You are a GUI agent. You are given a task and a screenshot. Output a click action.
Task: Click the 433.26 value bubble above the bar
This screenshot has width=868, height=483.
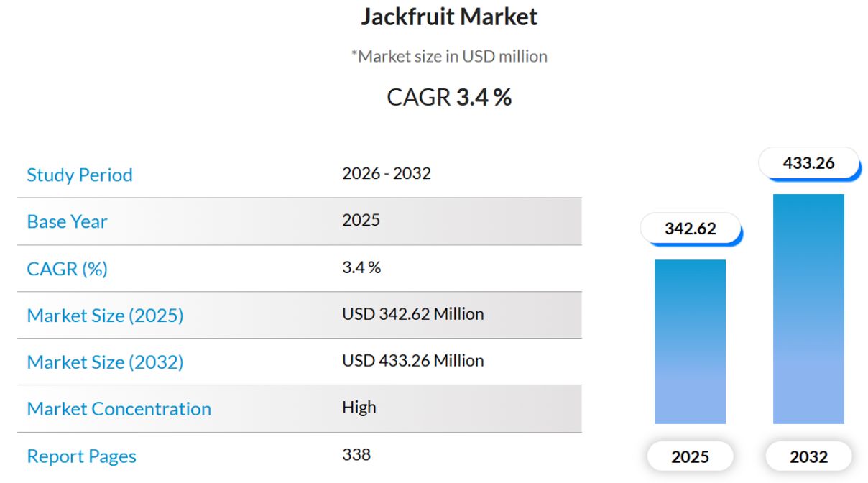(808, 163)
